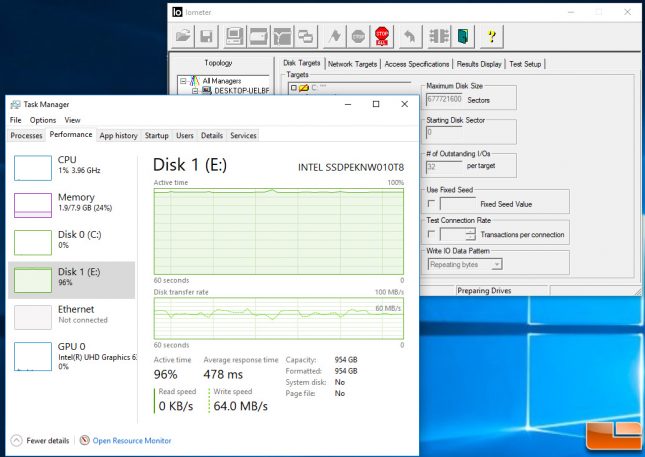Click Fewer details text button
This screenshot has height=457, width=645.
point(48,441)
